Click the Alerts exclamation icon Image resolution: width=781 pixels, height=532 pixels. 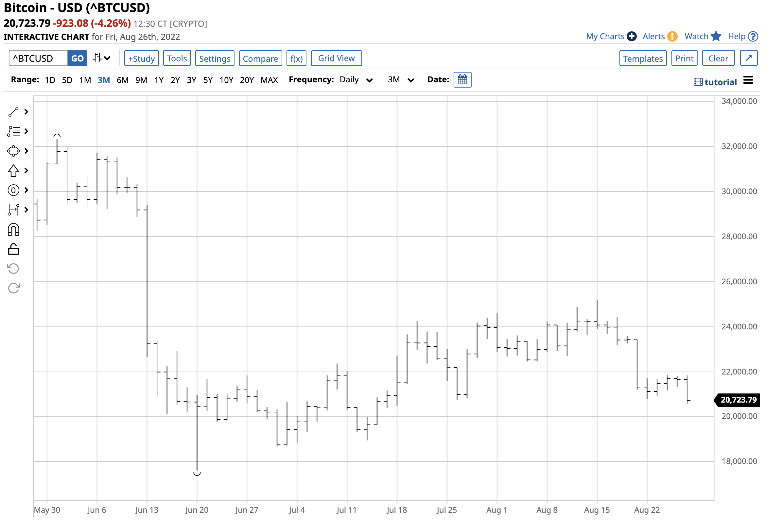pyautogui.click(x=672, y=36)
